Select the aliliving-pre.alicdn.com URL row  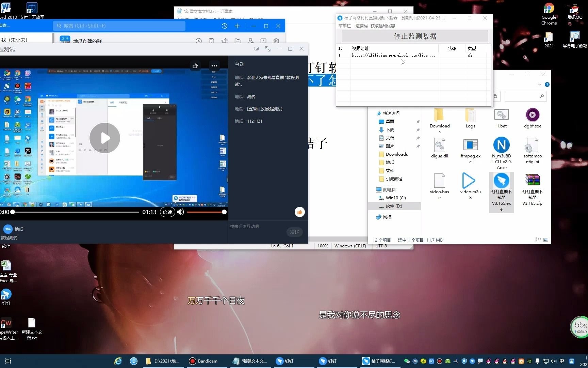pyautogui.click(x=413, y=55)
